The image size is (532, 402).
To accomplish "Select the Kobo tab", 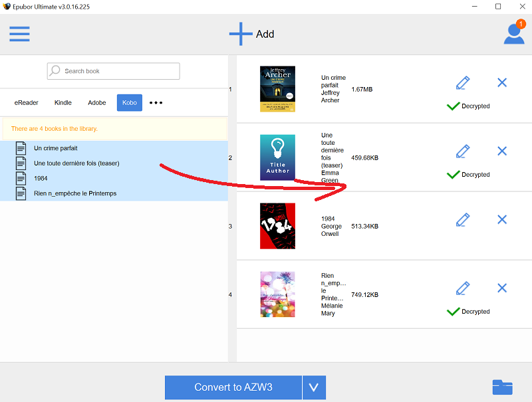I will coord(130,103).
